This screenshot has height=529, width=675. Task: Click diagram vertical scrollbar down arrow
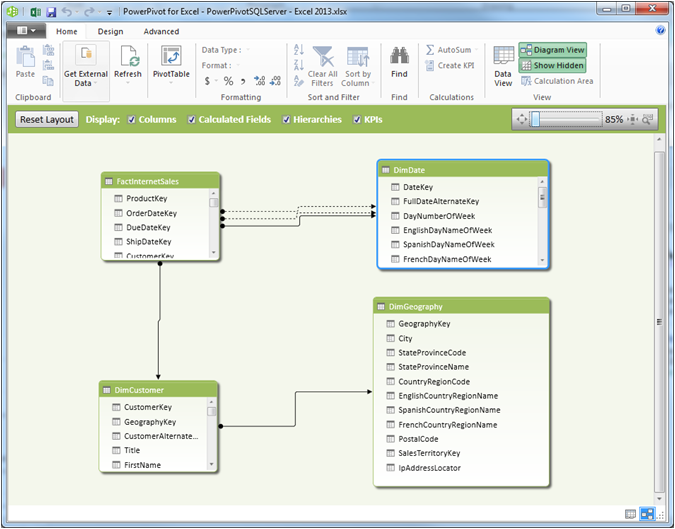659,499
